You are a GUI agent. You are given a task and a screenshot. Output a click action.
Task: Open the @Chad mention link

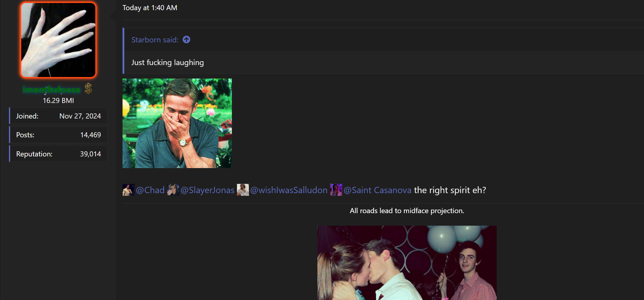pos(150,190)
